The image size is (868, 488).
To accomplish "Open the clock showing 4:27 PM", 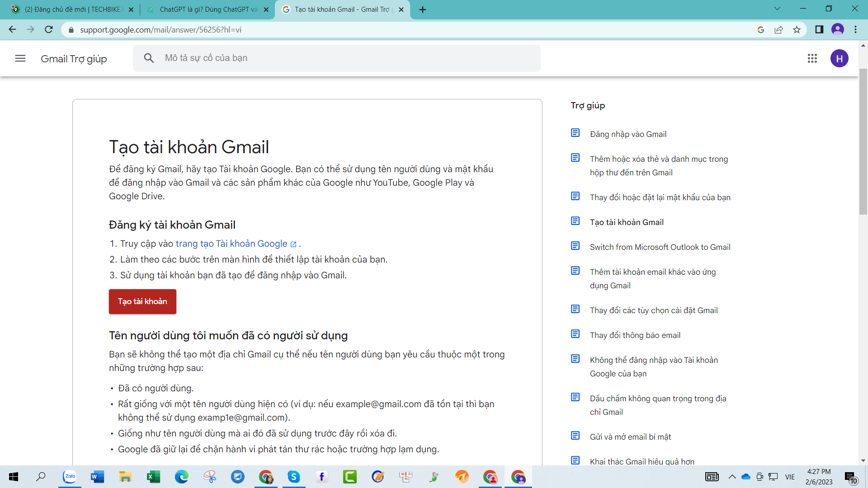I will [819, 477].
